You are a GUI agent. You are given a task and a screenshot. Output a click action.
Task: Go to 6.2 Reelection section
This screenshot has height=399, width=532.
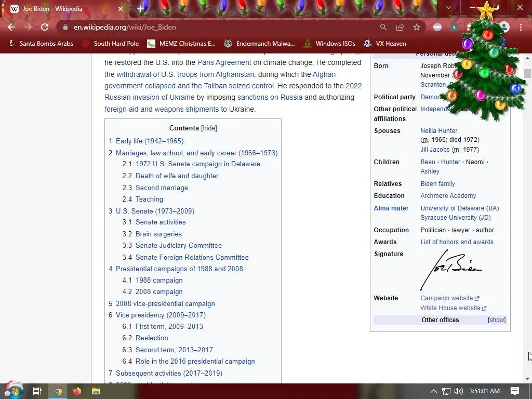tap(152, 338)
